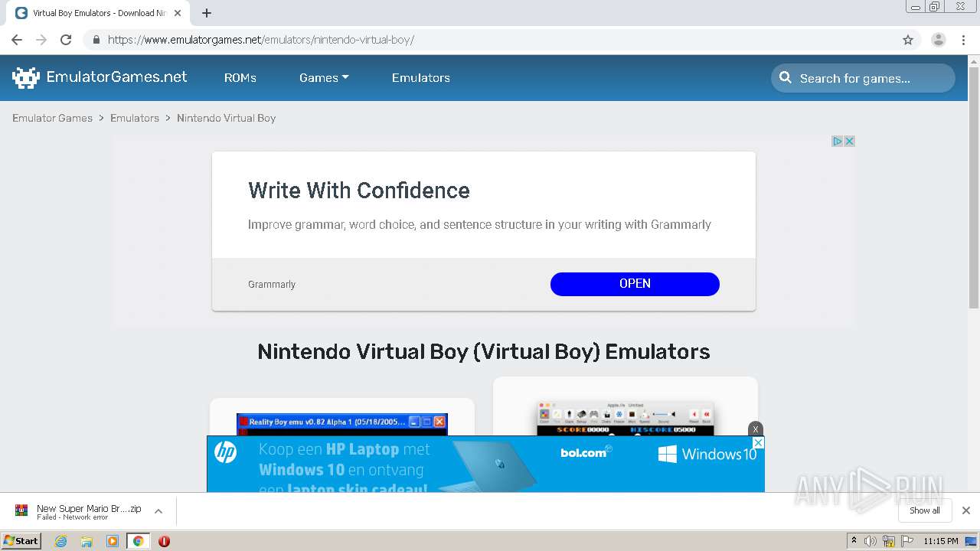
Task: Click the EmulatorGames.net pixel invader logo
Action: [26, 77]
